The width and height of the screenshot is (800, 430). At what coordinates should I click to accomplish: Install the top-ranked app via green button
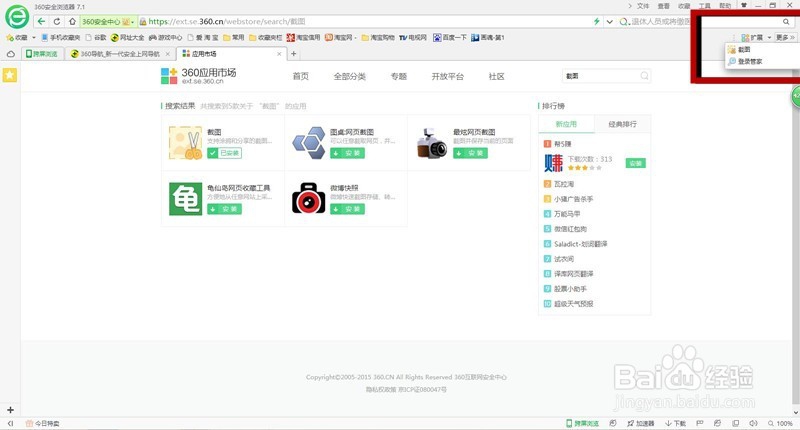636,163
